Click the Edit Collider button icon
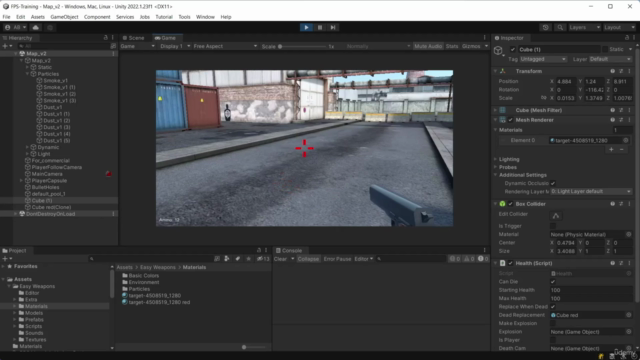This screenshot has width=640, height=360. point(556,215)
